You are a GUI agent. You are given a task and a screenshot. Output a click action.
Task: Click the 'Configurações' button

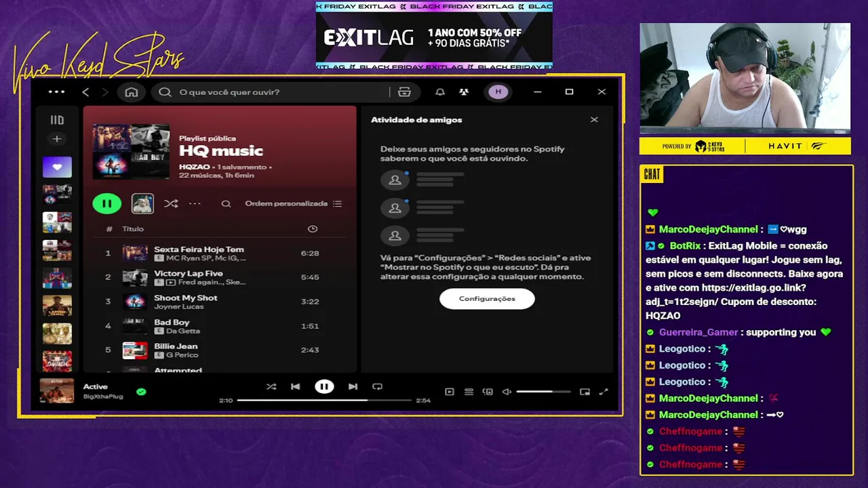487,299
